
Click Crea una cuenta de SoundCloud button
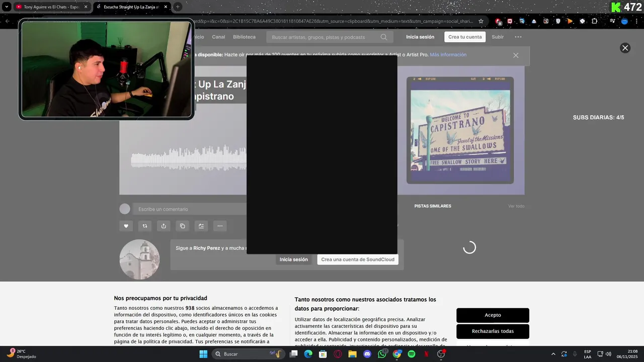(358, 259)
